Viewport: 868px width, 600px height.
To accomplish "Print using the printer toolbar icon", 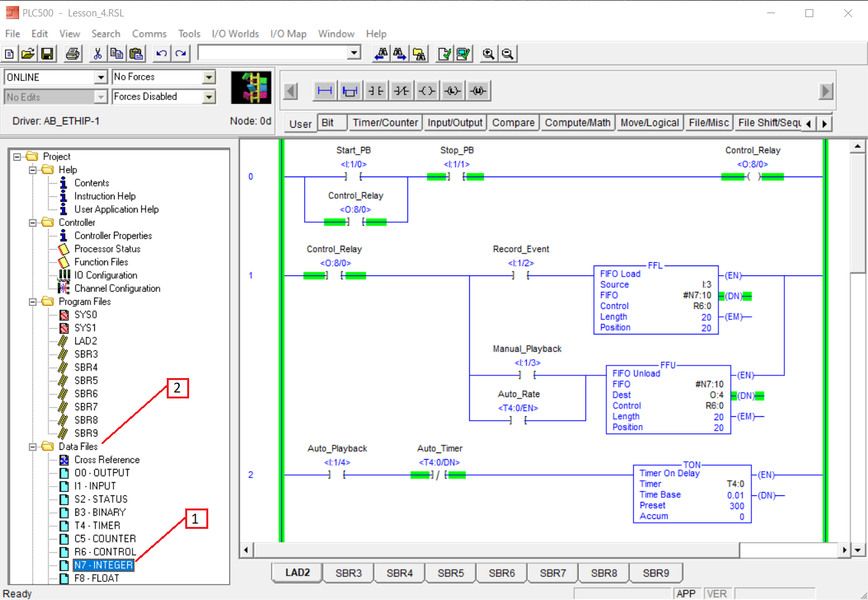I will point(73,54).
